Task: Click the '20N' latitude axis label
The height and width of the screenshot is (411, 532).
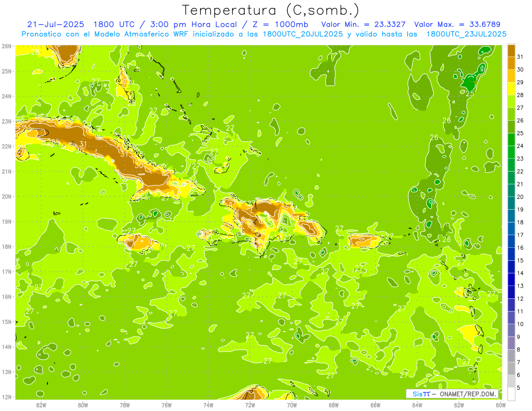Action: coord(7,196)
